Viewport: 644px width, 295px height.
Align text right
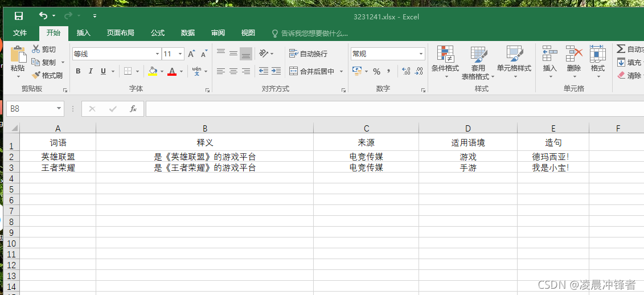(246, 72)
